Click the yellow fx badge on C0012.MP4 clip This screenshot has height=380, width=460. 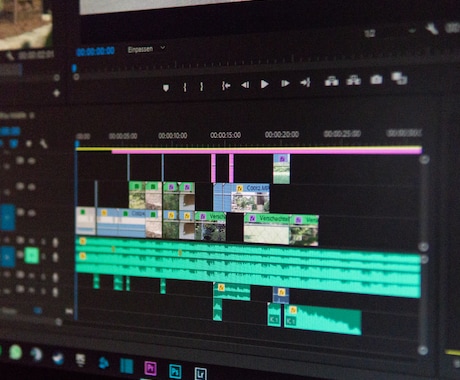tap(239, 189)
